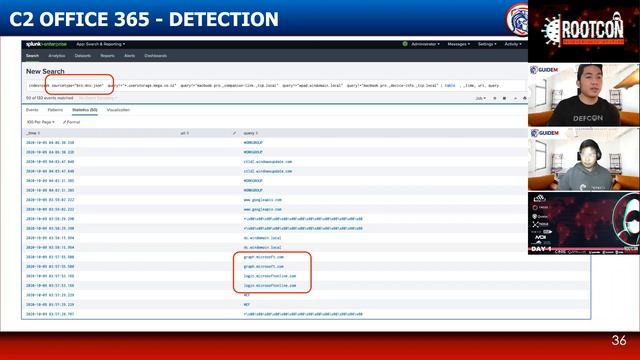
Task: Click inside the Splunk search query box
Action: pyautogui.click(x=276, y=86)
